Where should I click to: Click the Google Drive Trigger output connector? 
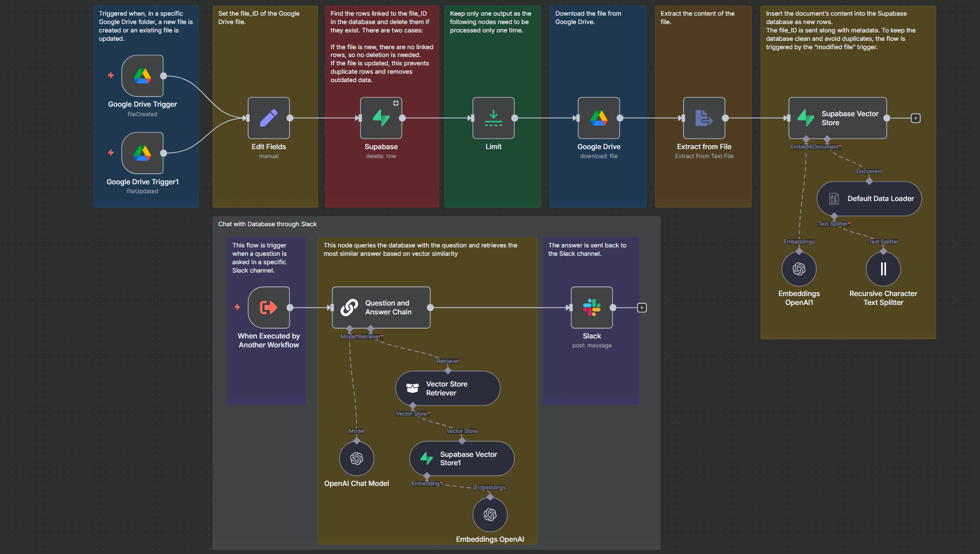(x=163, y=76)
